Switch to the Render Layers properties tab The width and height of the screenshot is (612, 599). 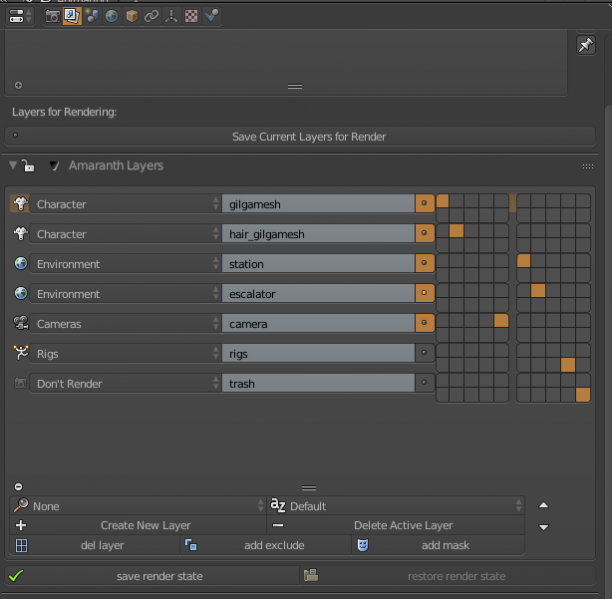(x=72, y=16)
